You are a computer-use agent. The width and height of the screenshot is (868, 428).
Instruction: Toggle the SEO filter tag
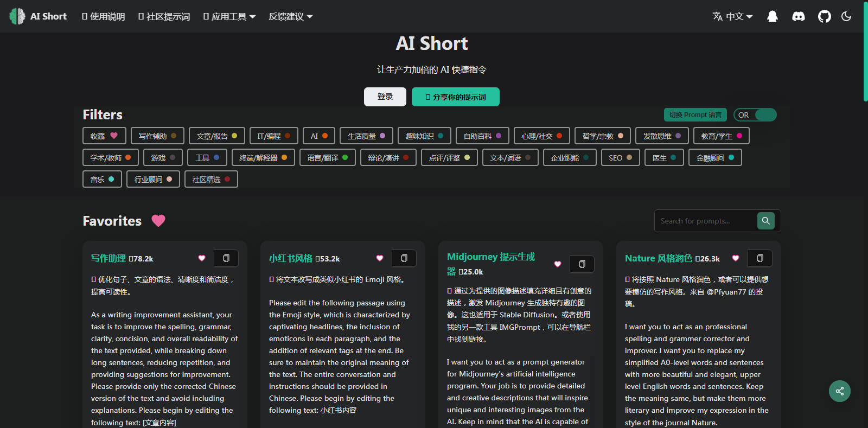click(621, 157)
